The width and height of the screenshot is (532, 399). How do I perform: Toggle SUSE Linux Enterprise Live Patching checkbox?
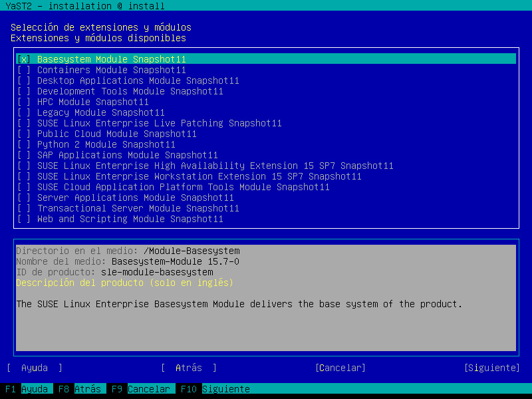[x=24, y=123]
